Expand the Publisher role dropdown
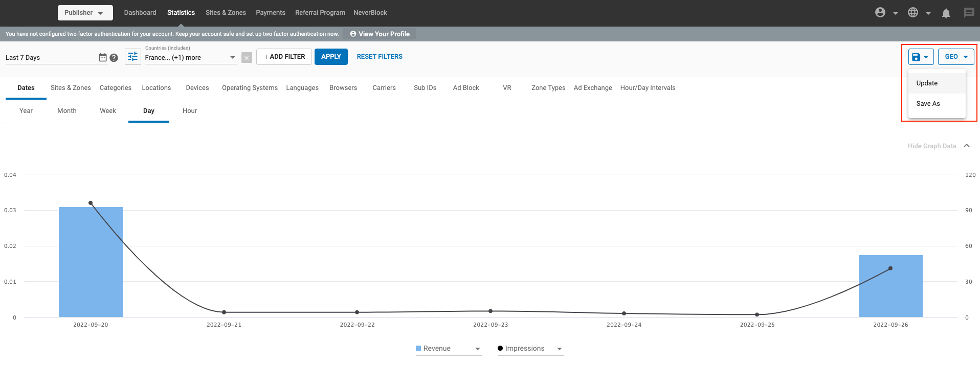 coord(85,13)
